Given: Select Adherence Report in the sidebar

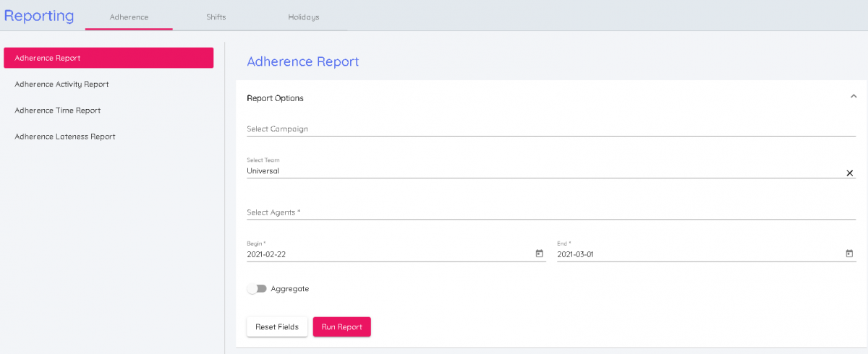Looking at the screenshot, I should [109, 58].
